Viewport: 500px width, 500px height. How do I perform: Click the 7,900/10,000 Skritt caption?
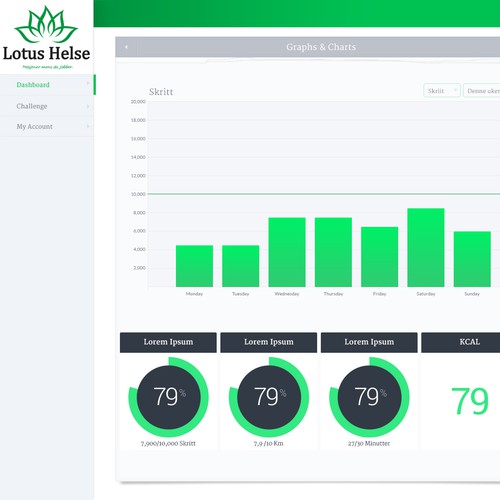(x=168, y=444)
